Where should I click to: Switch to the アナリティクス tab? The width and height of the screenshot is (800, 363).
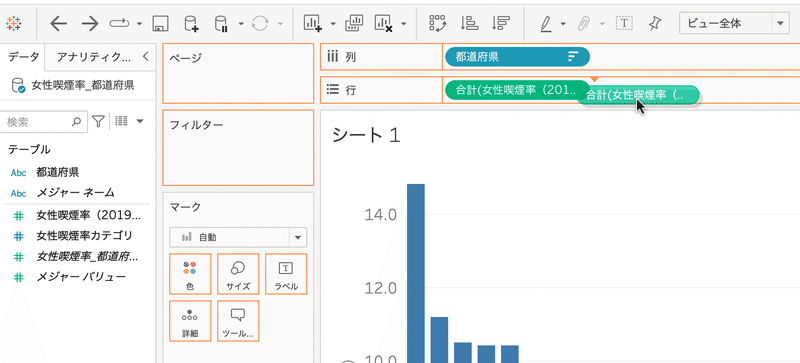point(93,57)
